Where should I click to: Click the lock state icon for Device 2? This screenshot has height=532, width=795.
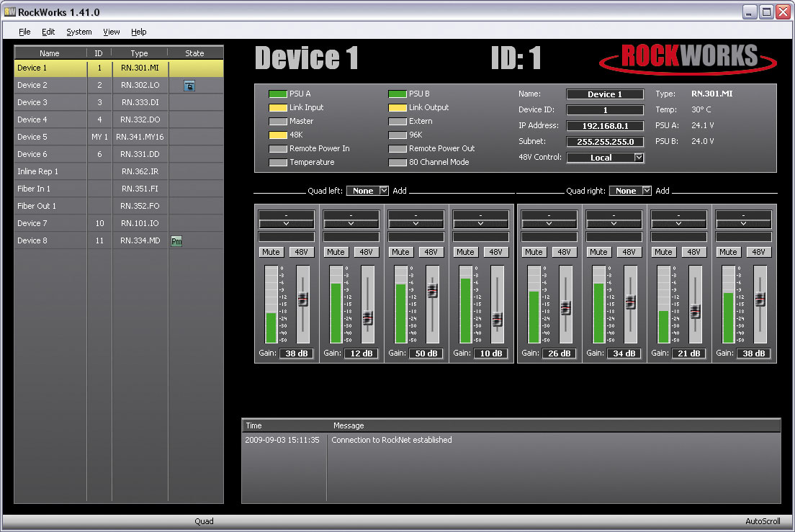[189, 86]
